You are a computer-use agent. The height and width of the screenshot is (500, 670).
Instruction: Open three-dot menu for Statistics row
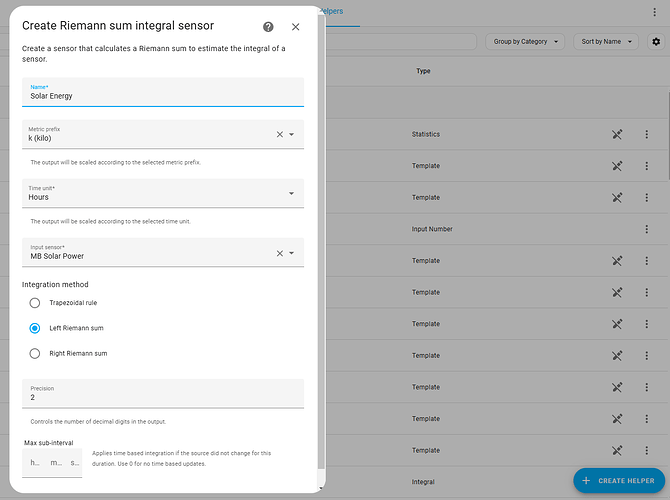point(646,134)
